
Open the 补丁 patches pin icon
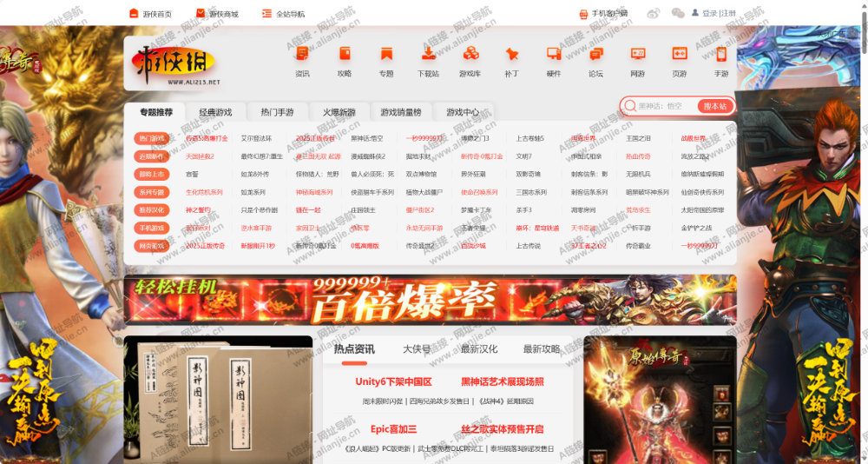point(511,54)
